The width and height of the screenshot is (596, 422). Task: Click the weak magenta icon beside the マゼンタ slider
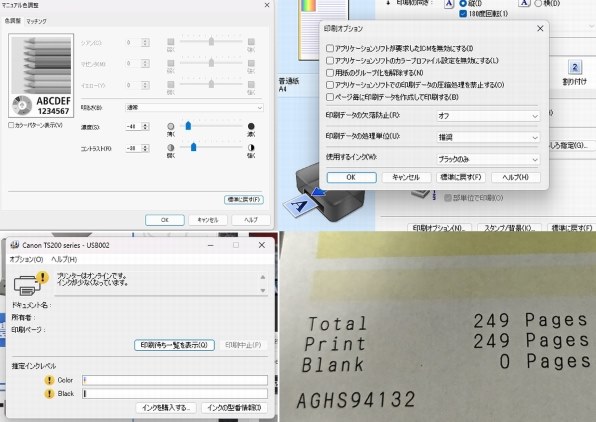click(171, 63)
